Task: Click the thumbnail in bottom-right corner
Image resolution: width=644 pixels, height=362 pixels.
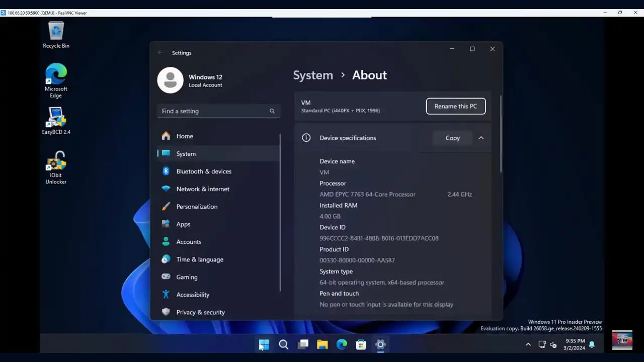Action: (x=622, y=340)
